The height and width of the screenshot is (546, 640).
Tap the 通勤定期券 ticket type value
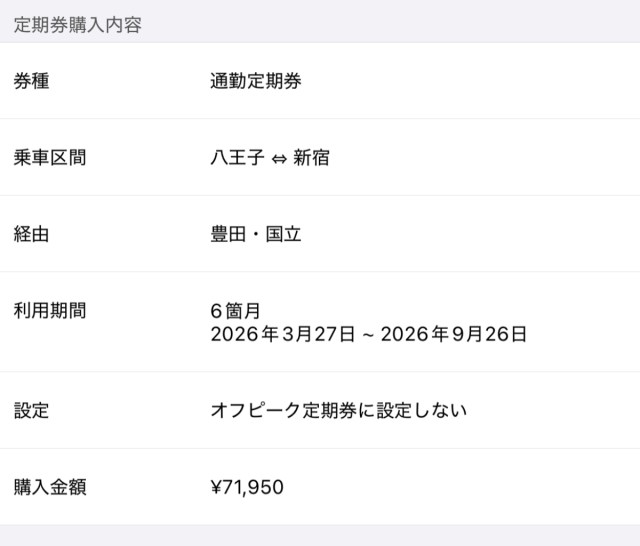tap(256, 81)
